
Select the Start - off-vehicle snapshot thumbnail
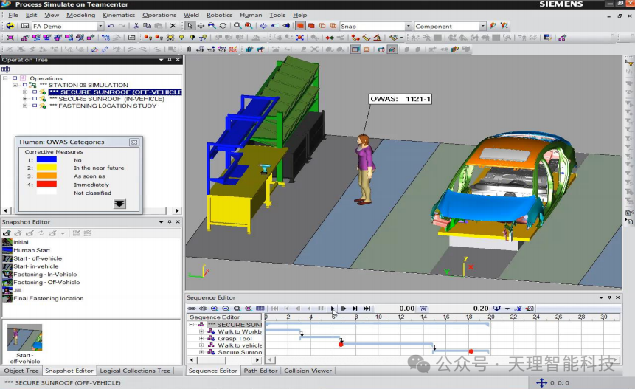tap(25, 338)
